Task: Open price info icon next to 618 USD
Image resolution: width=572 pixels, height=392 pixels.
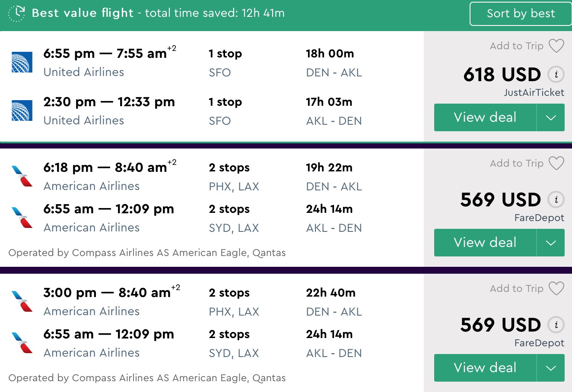Action: tap(556, 75)
